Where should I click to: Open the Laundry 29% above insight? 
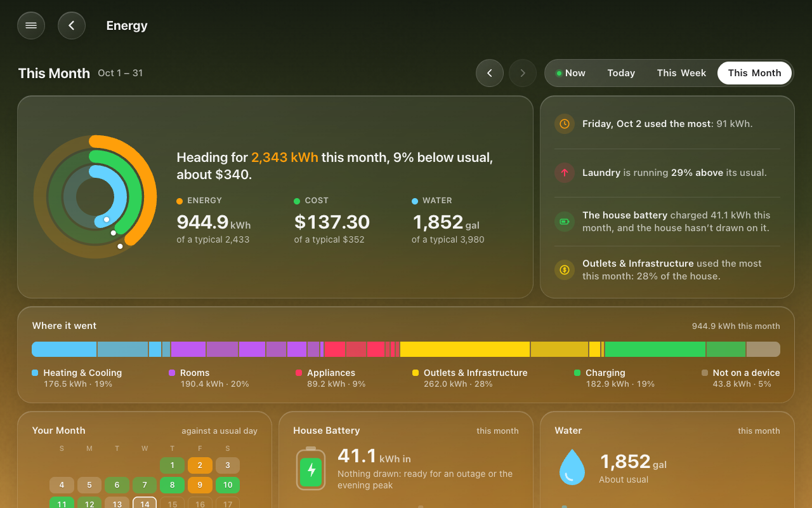click(667, 173)
